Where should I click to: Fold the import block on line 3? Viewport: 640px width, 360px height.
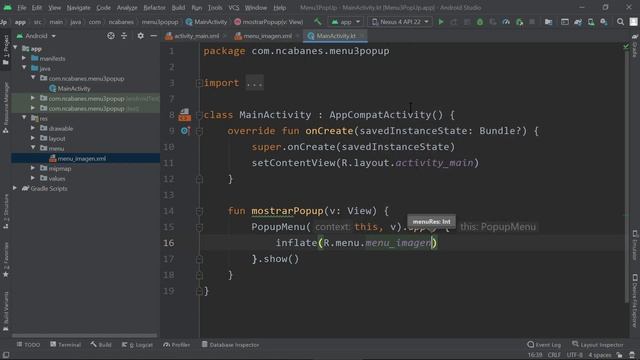(x=199, y=83)
